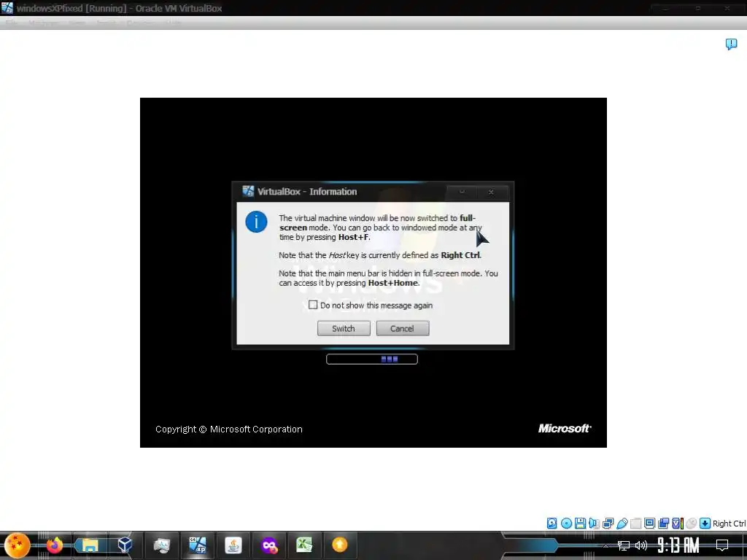
Task: Click the optical disc status icon
Action: (x=566, y=524)
